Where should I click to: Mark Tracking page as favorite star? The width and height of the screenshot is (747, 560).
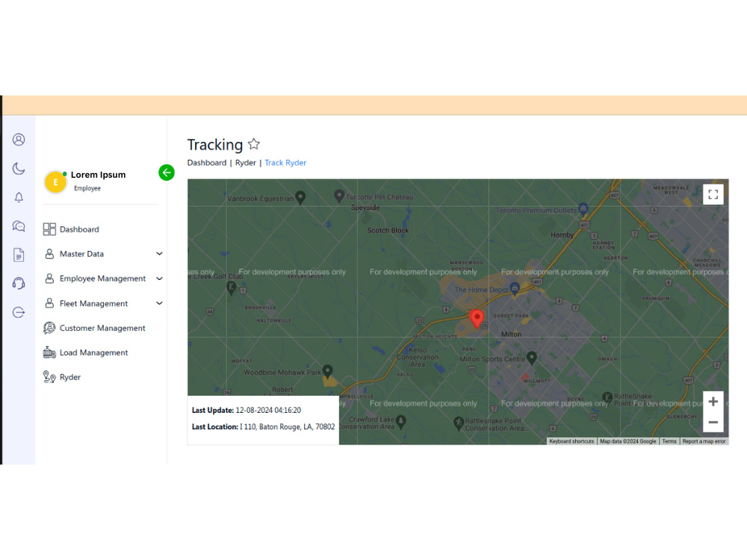tap(254, 144)
